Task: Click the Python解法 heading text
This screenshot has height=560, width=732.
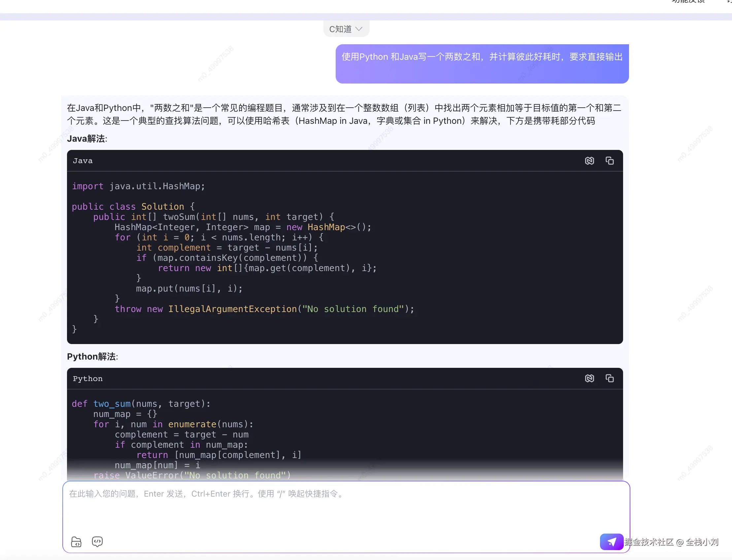Action: pyautogui.click(x=92, y=356)
